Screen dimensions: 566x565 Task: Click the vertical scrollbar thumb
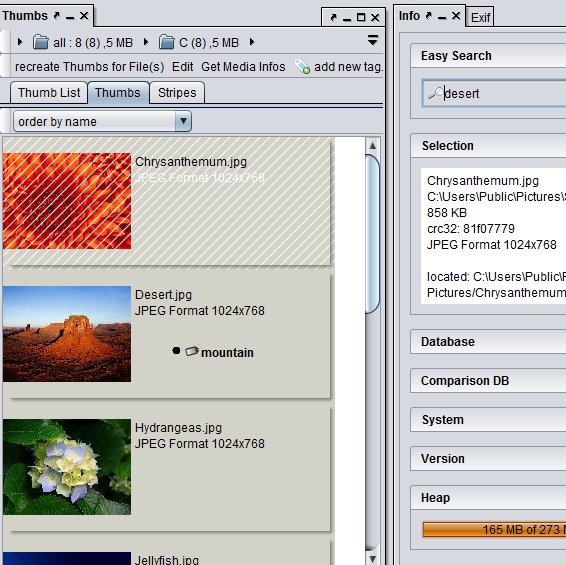click(x=373, y=234)
